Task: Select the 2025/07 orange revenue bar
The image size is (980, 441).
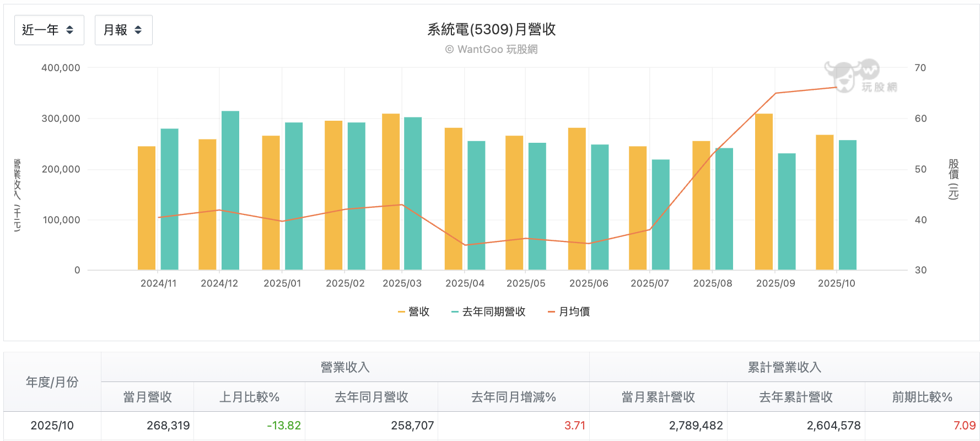Action: 638,208
